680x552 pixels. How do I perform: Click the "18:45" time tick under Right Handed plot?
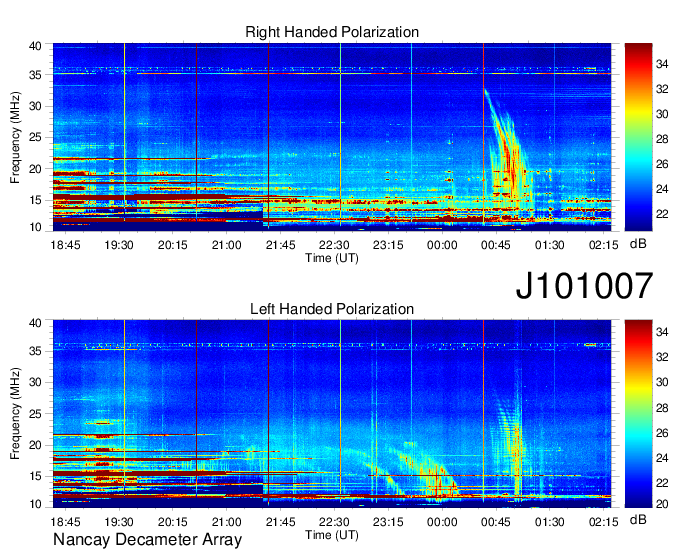click(x=65, y=245)
